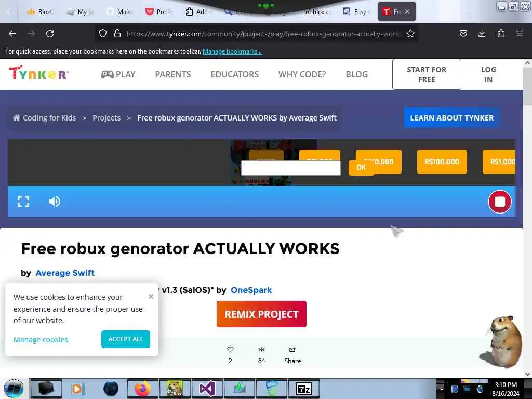The width and height of the screenshot is (532, 399).
Task: Go back using the browser back arrow
Action: pos(12,34)
